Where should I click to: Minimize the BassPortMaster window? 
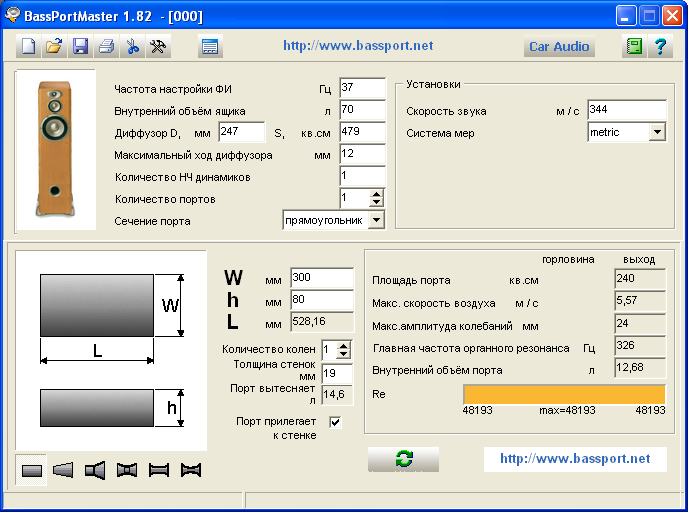626,16
